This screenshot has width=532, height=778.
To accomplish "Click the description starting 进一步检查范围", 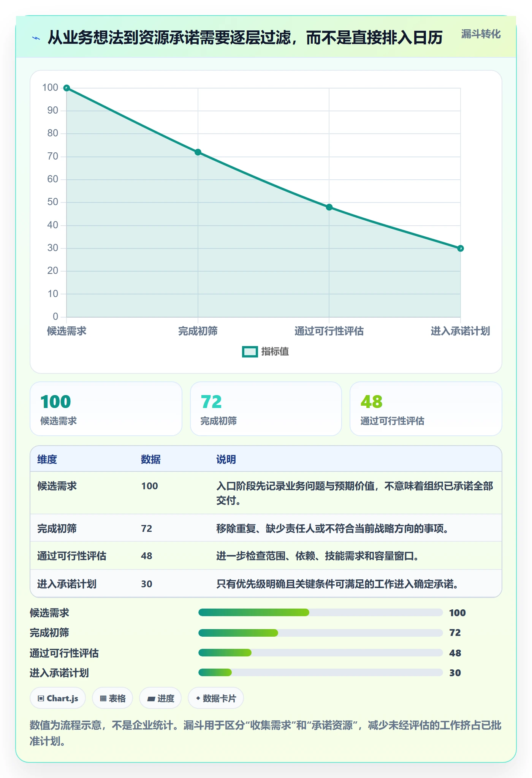I will point(318,556).
